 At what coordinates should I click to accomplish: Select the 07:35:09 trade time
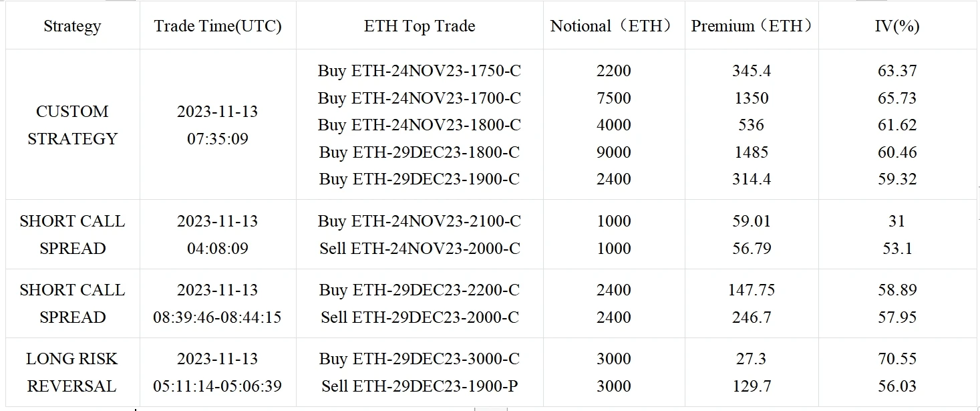218,139
